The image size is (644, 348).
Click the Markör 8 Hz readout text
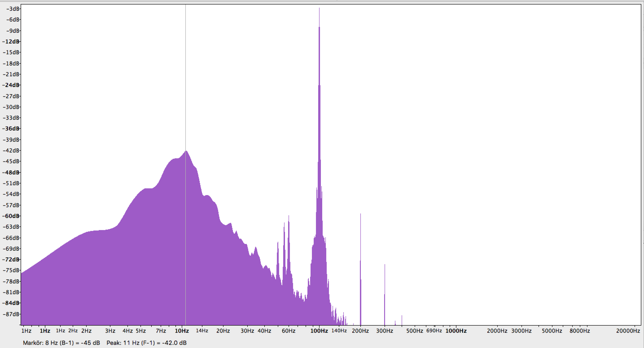coord(61,343)
